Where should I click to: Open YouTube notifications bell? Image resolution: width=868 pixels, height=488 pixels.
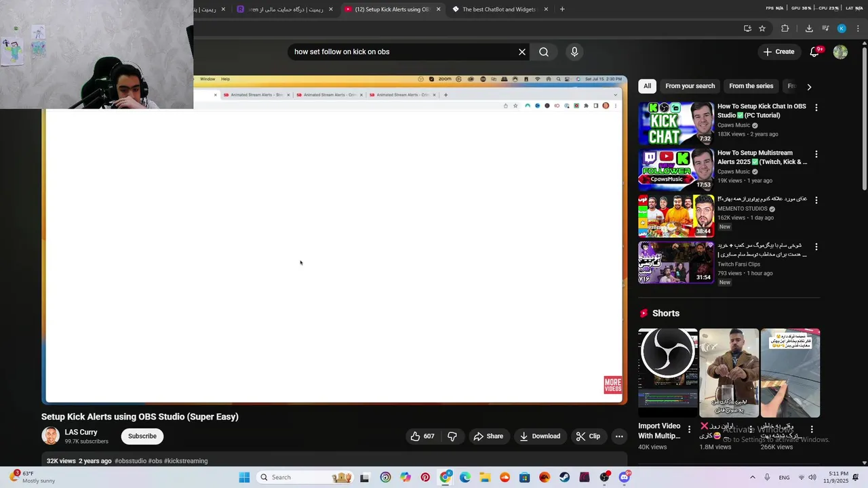(x=815, y=52)
